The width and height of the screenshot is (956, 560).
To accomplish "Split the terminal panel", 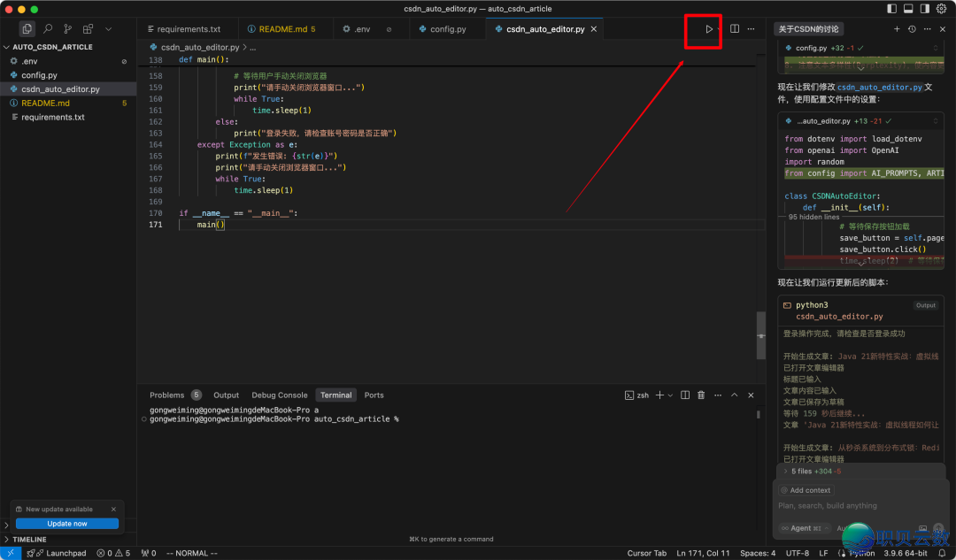I will 685,395.
